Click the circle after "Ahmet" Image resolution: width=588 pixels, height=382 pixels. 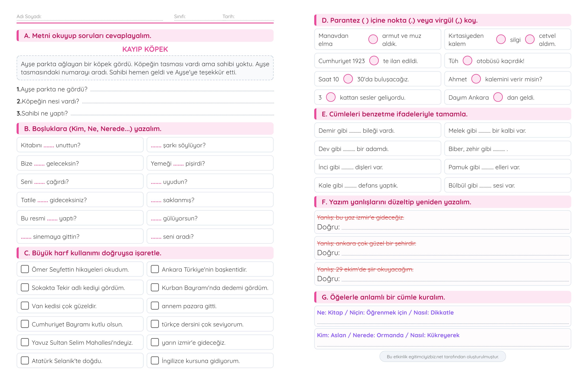pyautogui.click(x=476, y=79)
